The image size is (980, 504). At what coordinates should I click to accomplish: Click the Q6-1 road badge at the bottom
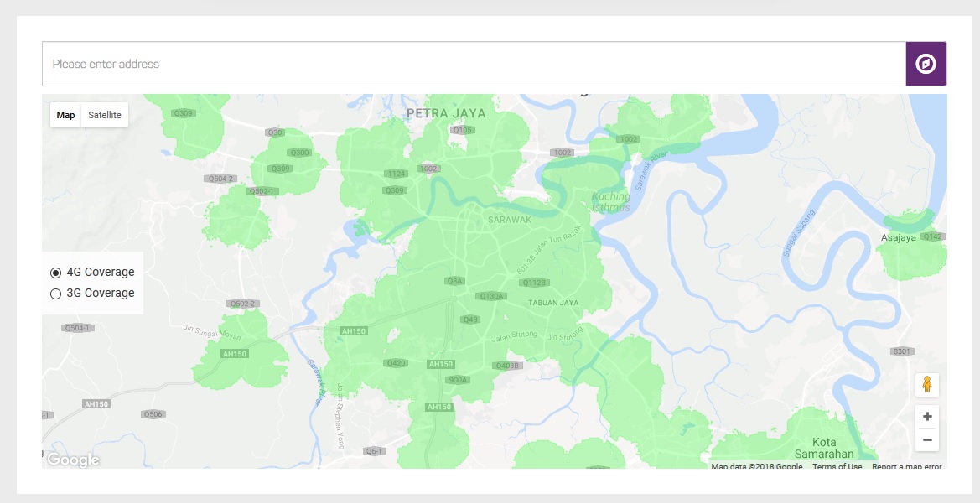click(x=374, y=450)
